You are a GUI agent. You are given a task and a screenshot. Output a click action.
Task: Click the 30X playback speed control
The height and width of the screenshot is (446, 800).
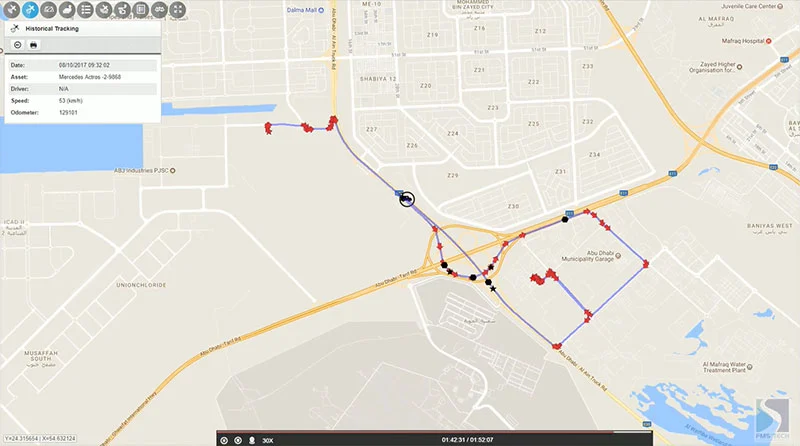pyautogui.click(x=267, y=440)
